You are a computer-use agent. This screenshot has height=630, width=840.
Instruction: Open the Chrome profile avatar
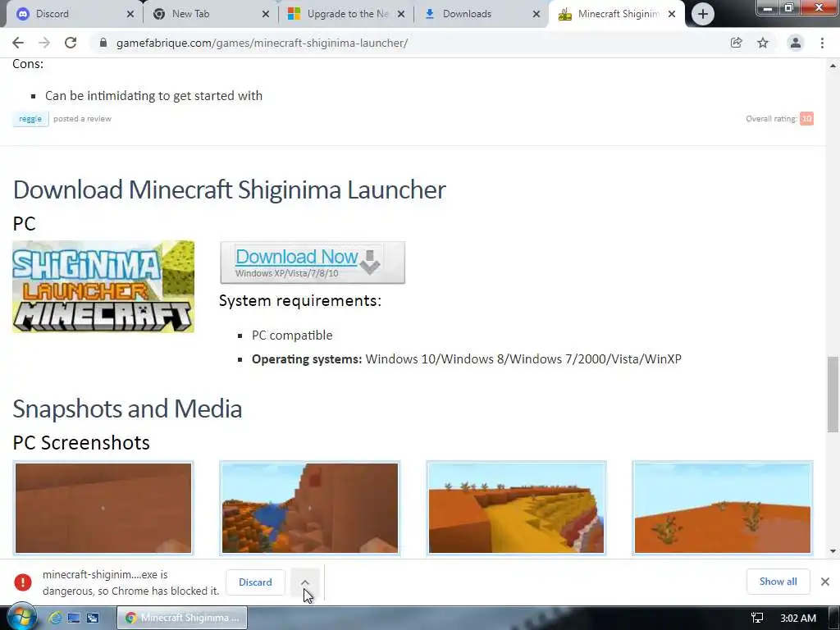pyautogui.click(x=796, y=43)
